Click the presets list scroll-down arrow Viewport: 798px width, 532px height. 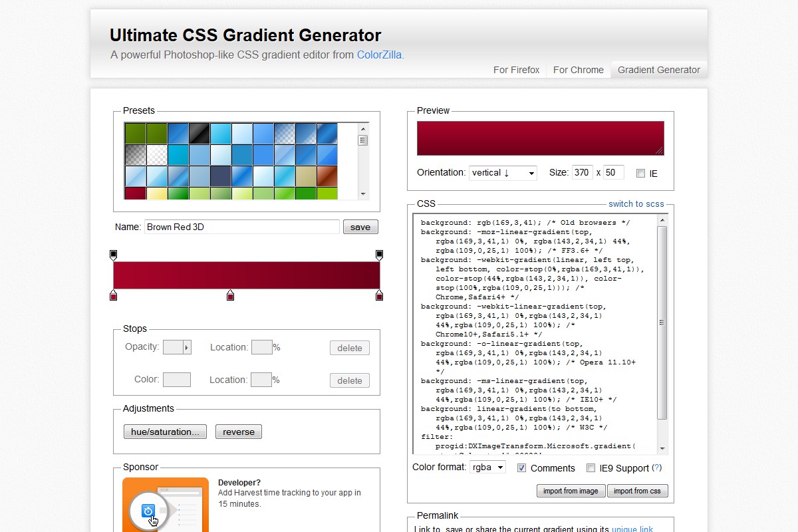[363, 194]
